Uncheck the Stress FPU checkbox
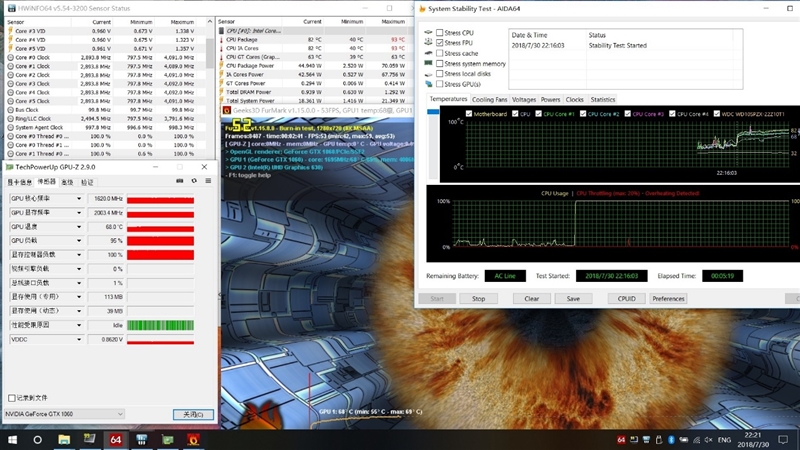The height and width of the screenshot is (450, 800). pyautogui.click(x=441, y=43)
